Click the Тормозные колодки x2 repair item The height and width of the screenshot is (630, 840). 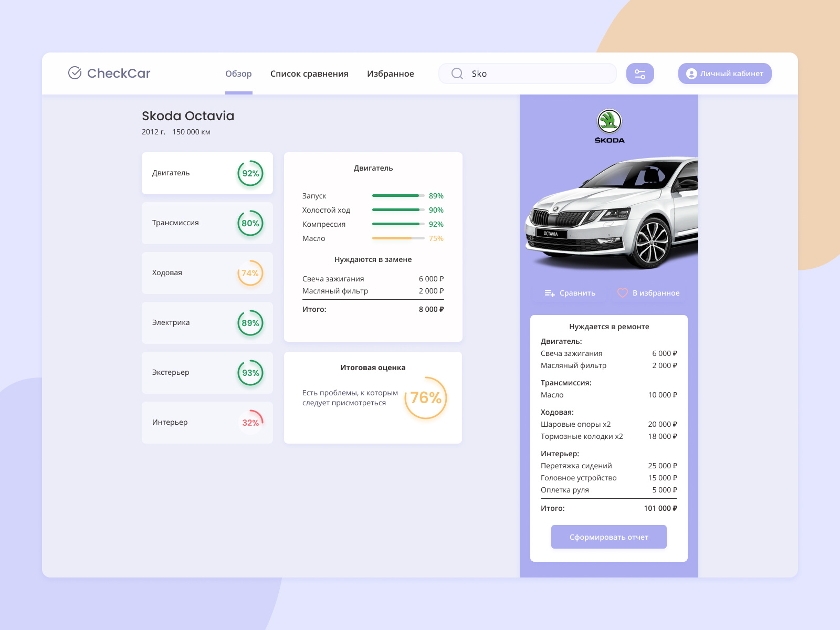[x=609, y=436]
